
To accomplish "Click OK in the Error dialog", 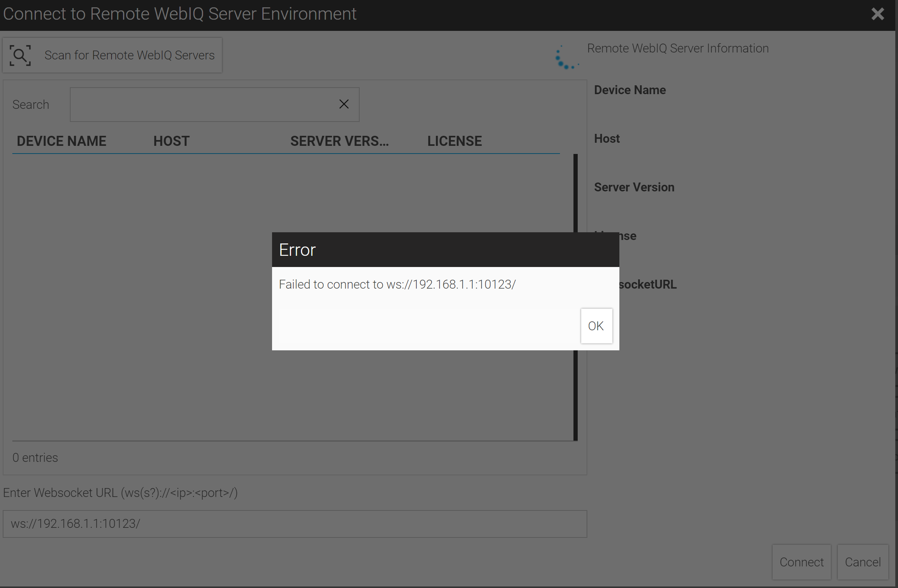I will [596, 326].
